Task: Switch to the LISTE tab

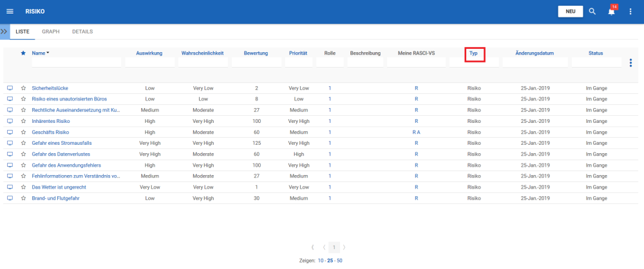Action: (22, 32)
